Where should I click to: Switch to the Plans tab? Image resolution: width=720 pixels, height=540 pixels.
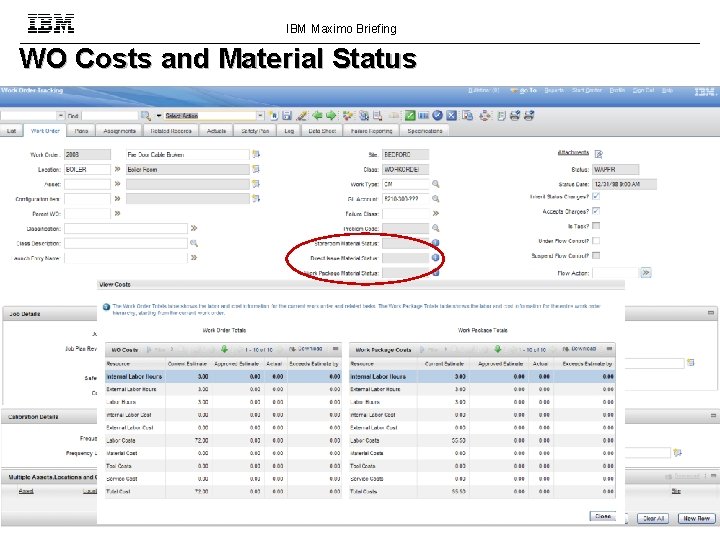coord(81,131)
